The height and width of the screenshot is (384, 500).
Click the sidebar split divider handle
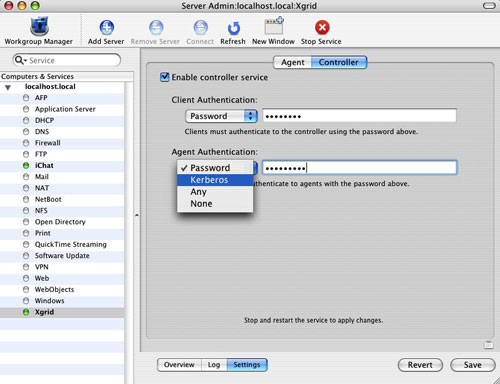coord(137,215)
